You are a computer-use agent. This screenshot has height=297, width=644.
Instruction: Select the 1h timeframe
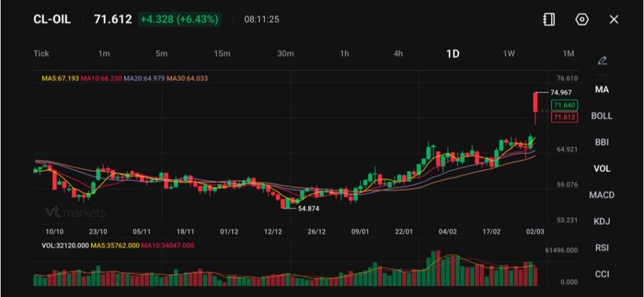tap(345, 53)
